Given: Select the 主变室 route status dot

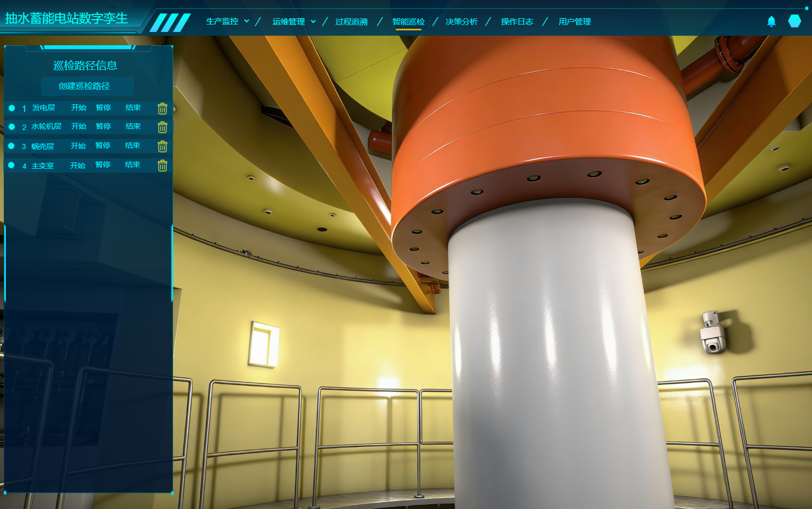Looking at the screenshot, I should point(12,165).
